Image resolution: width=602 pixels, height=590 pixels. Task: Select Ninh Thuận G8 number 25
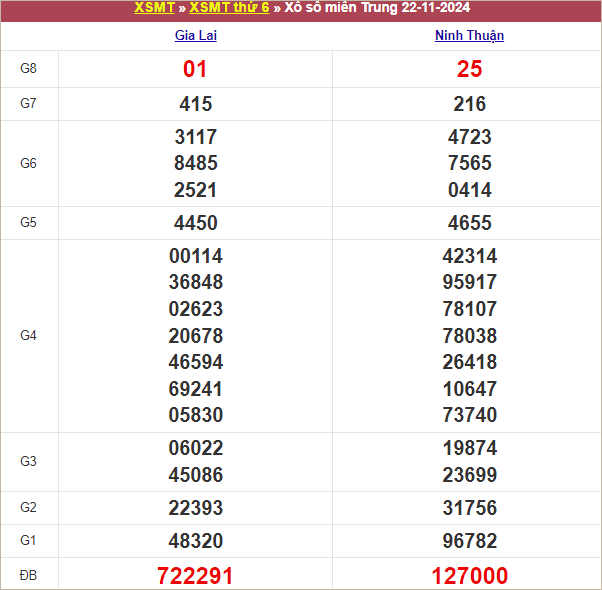[x=469, y=69]
